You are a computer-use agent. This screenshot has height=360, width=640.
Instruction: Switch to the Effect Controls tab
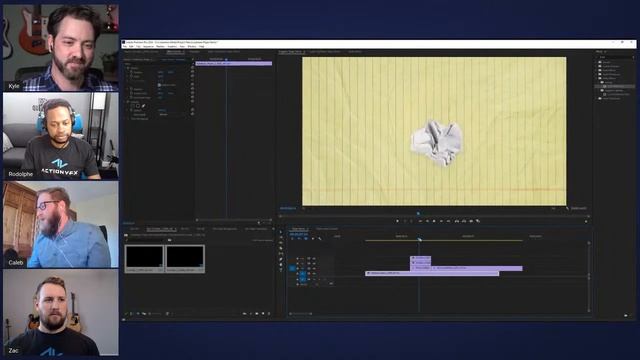tap(176, 51)
